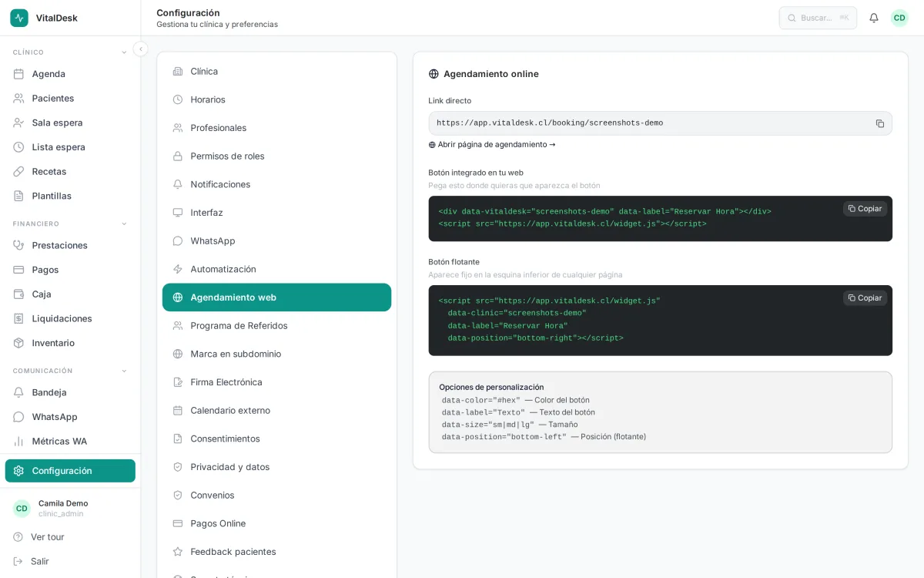Click the Liquidaciones calculator icon
This screenshot has height=578, width=924.
18,318
